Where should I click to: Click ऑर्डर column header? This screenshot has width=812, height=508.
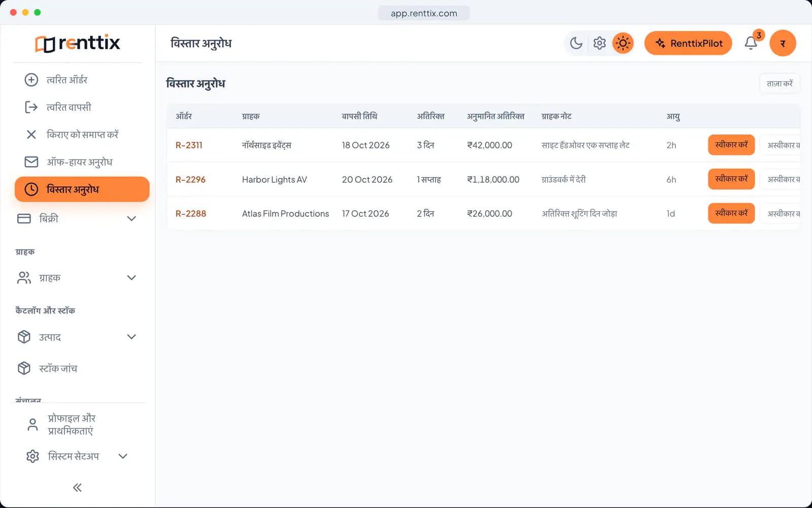[184, 116]
